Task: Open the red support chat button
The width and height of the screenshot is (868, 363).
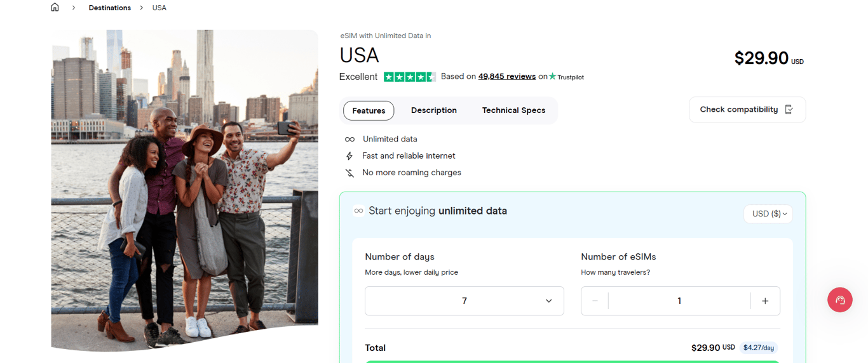Action: coord(840,300)
